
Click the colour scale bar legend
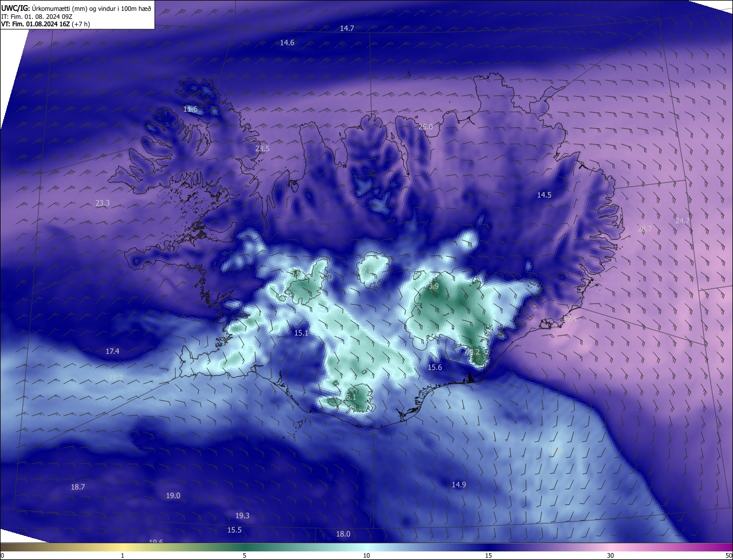[366, 547]
